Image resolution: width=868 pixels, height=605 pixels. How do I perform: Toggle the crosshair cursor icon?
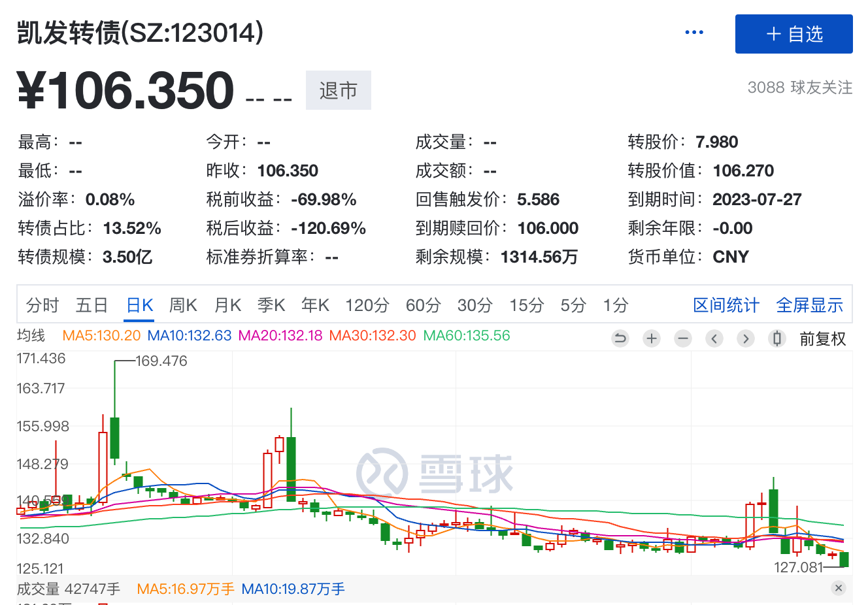[x=776, y=338]
